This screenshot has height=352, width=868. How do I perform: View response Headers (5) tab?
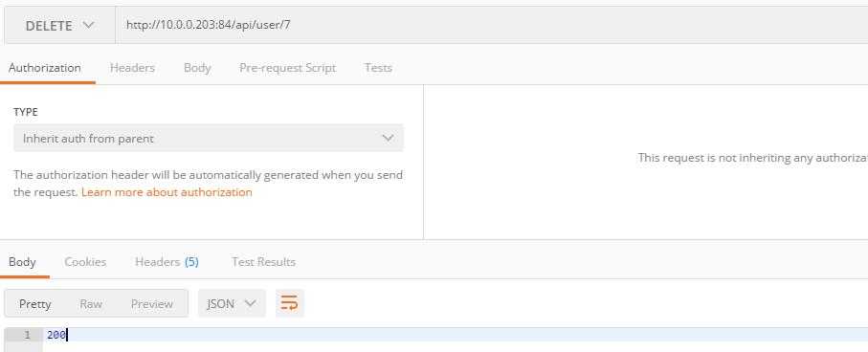pyautogui.click(x=167, y=262)
